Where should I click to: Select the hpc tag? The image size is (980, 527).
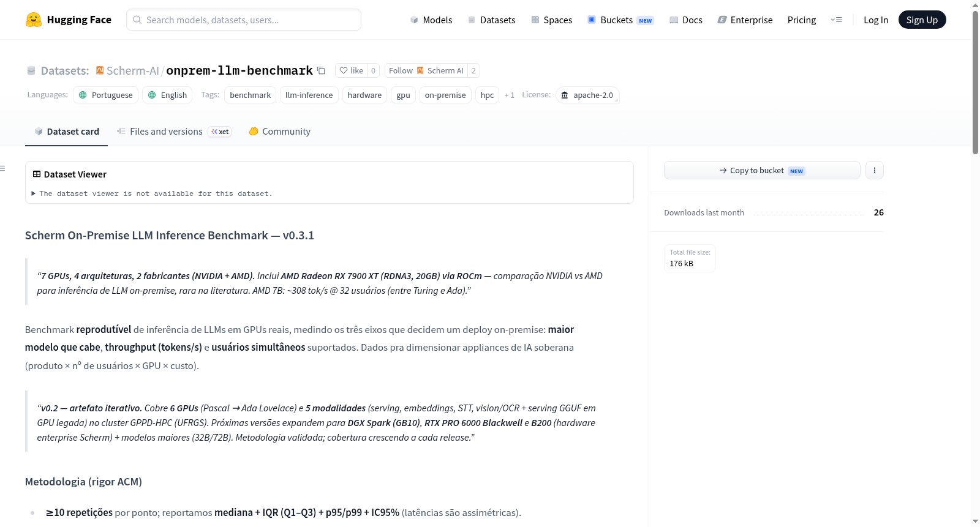coord(487,95)
